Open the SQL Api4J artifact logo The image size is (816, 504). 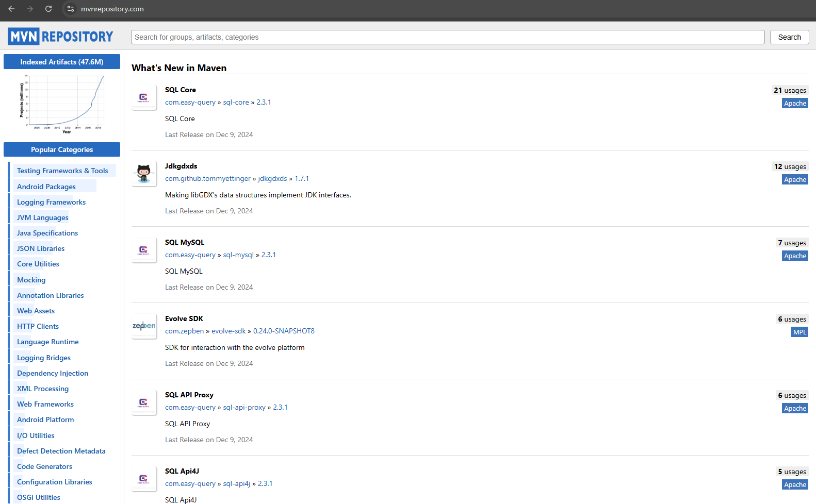(x=144, y=479)
